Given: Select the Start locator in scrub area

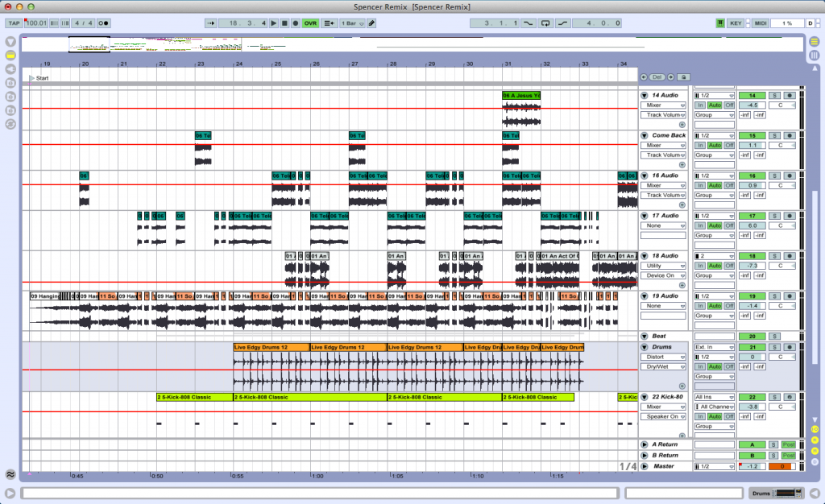Looking at the screenshot, I should click(39, 78).
